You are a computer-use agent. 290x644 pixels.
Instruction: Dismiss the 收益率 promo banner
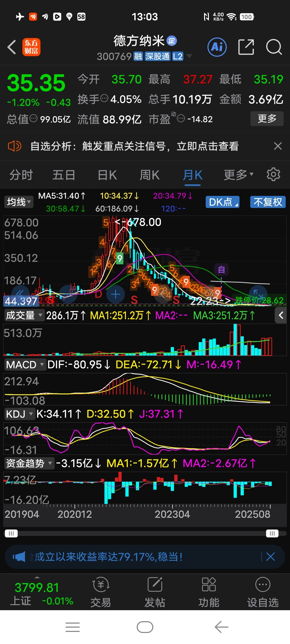[x=270, y=557]
